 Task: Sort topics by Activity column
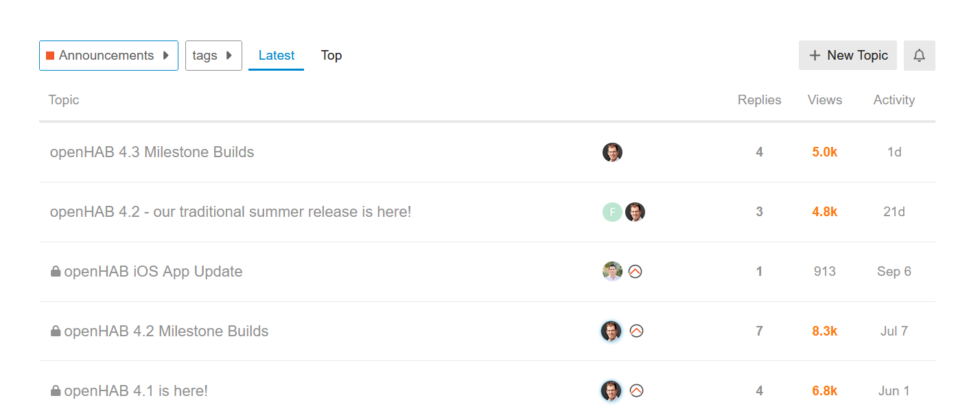(894, 100)
